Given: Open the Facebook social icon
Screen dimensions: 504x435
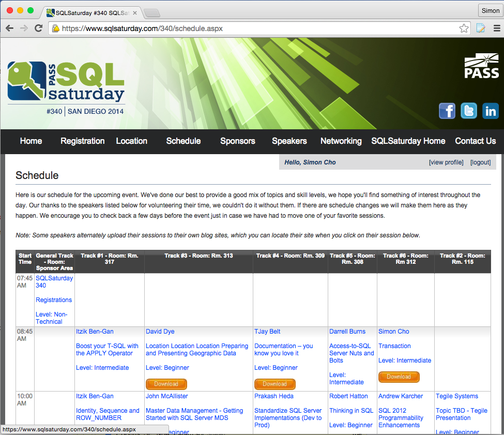Looking at the screenshot, I should [x=447, y=111].
